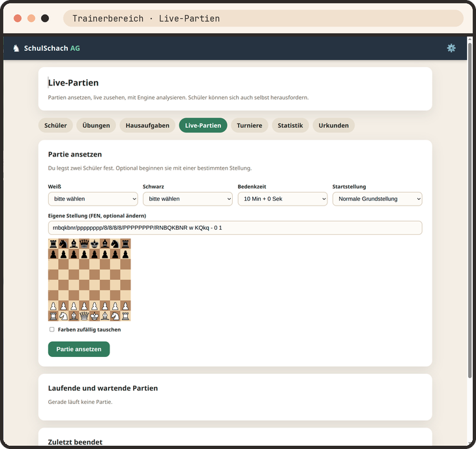Image resolution: width=476 pixels, height=449 pixels.
Task: Open the Hausaufgaben tab
Action: click(147, 125)
